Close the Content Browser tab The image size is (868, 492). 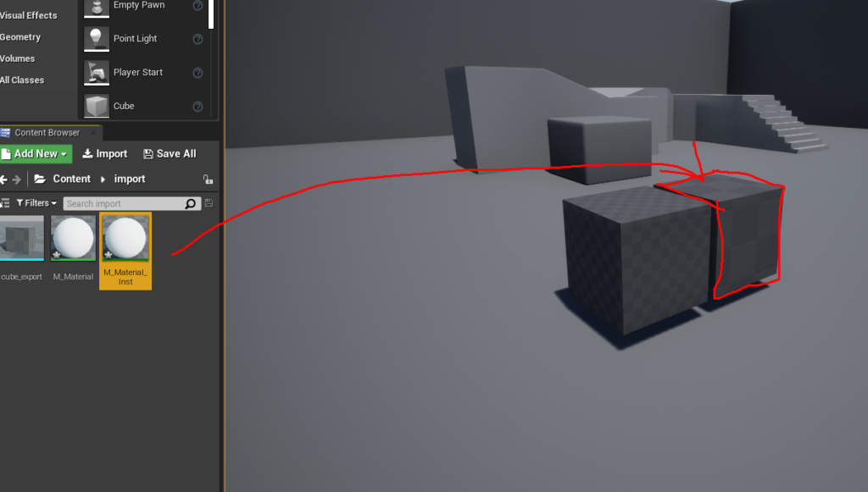pyautogui.click(x=93, y=133)
